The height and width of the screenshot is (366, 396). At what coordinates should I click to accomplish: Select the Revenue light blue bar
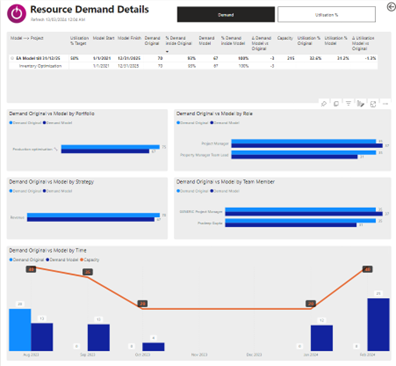tap(94, 215)
